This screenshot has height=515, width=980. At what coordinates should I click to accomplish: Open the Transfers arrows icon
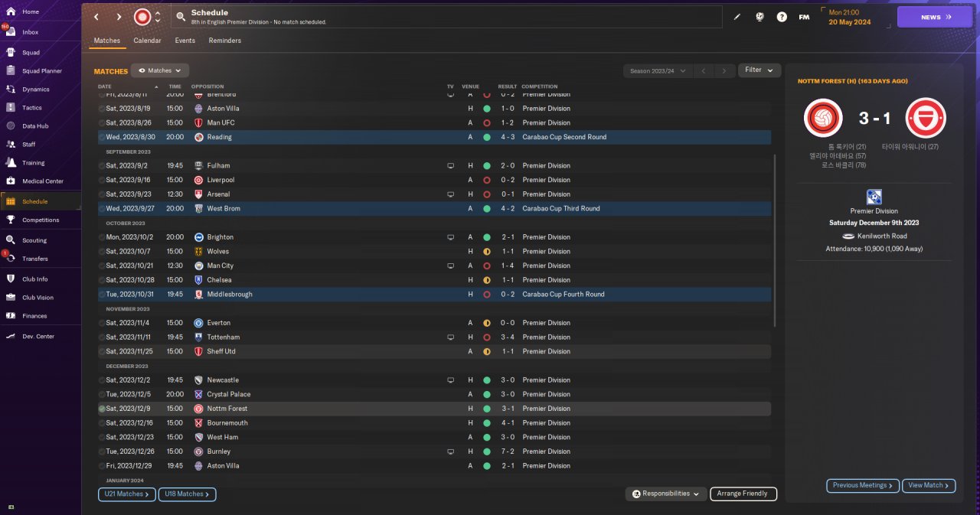pos(11,259)
